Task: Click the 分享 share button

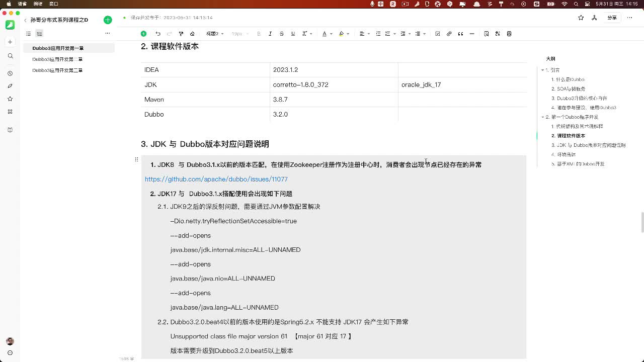Action: [x=612, y=18]
